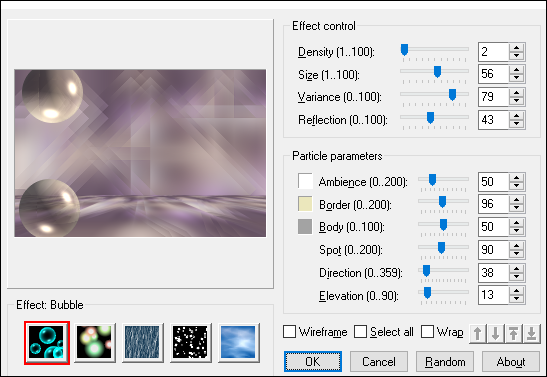The width and height of the screenshot is (547, 377).
Task: Click the Cancel button
Action: click(x=379, y=362)
